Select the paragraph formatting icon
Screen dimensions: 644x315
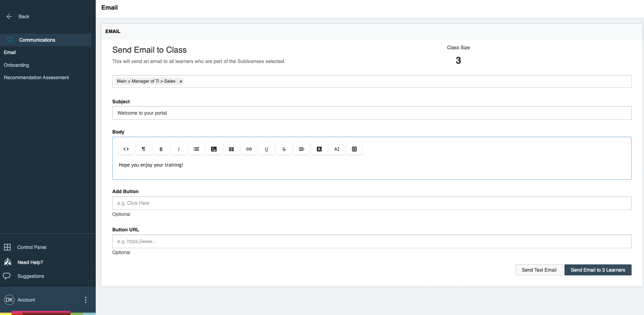144,149
